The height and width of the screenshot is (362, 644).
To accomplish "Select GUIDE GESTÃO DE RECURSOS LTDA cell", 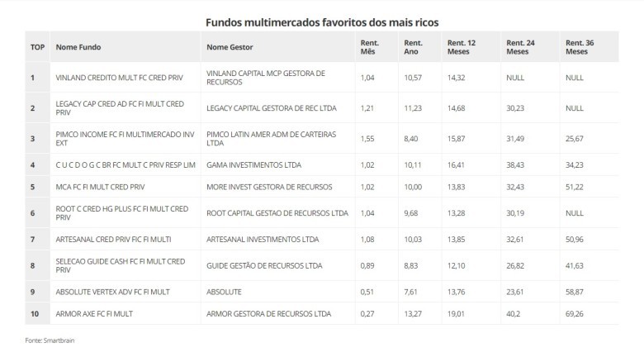I will click(x=264, y=266).
